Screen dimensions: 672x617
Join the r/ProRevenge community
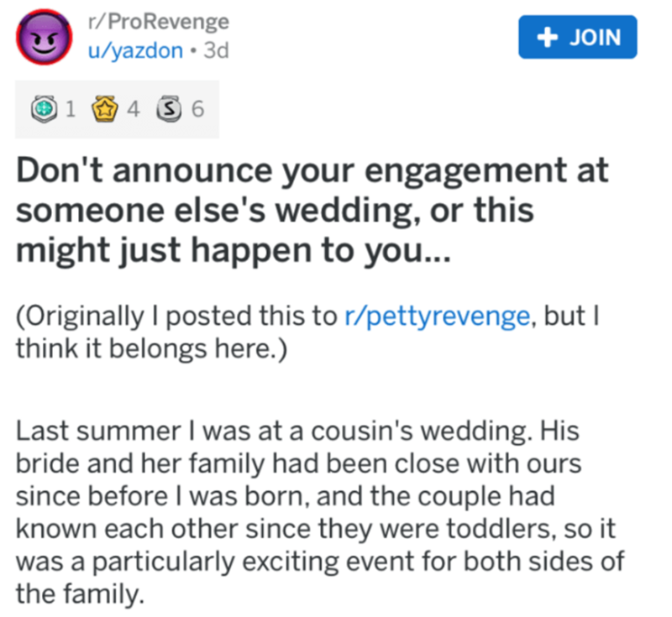click(x=577, y=37)
